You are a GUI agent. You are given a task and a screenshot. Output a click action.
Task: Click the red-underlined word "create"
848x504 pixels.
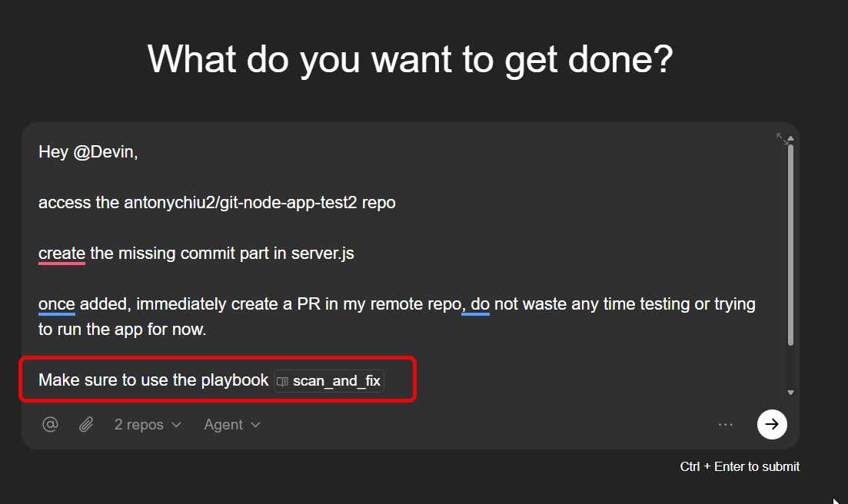point(62,254)
